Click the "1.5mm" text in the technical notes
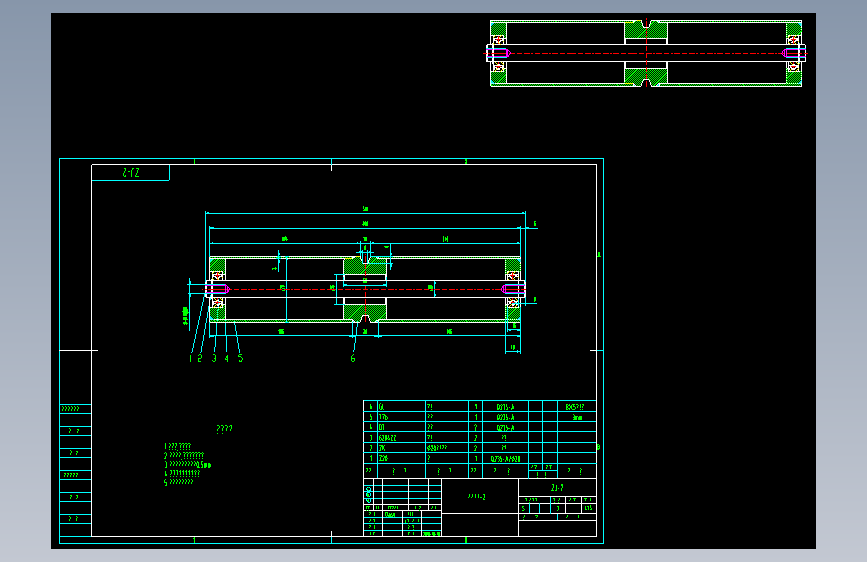 pyautogui.click(x=203, y=465)
